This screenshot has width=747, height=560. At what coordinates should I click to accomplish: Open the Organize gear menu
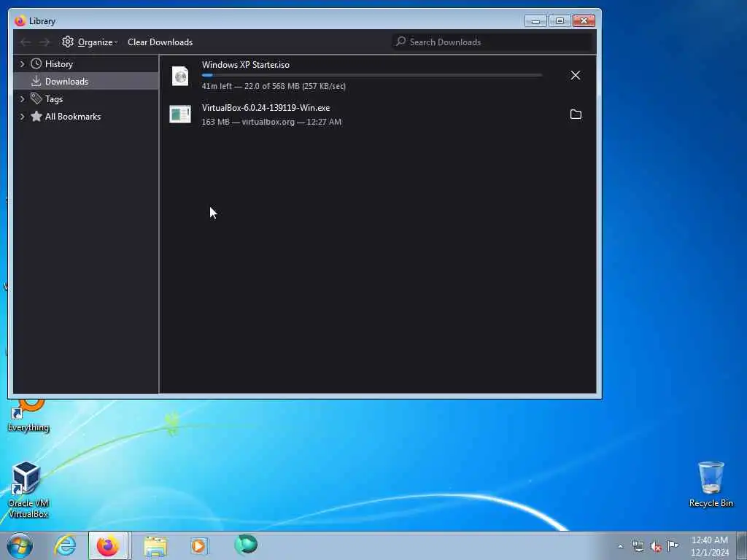pos(90,42)
